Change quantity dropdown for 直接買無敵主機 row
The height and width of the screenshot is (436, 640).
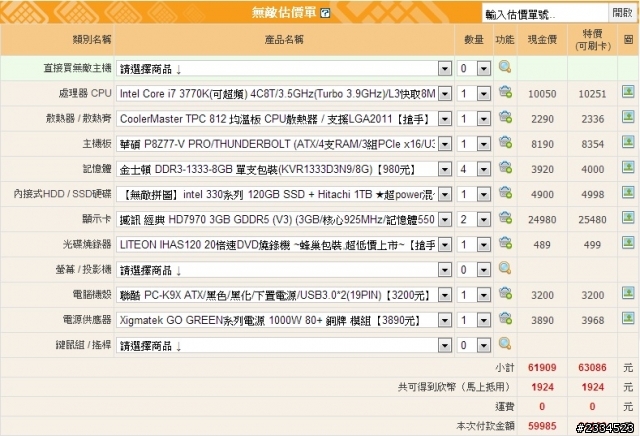click(x=474, y=69)
